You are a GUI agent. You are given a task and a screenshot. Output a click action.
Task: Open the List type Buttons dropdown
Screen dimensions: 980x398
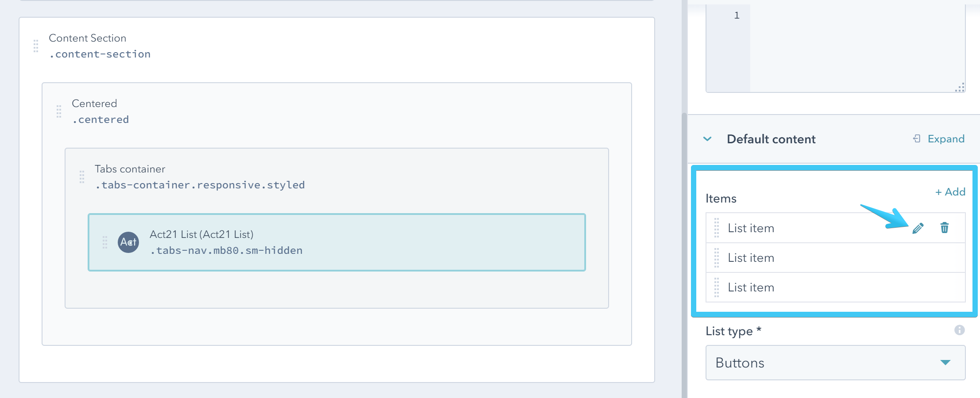point(835,363)
